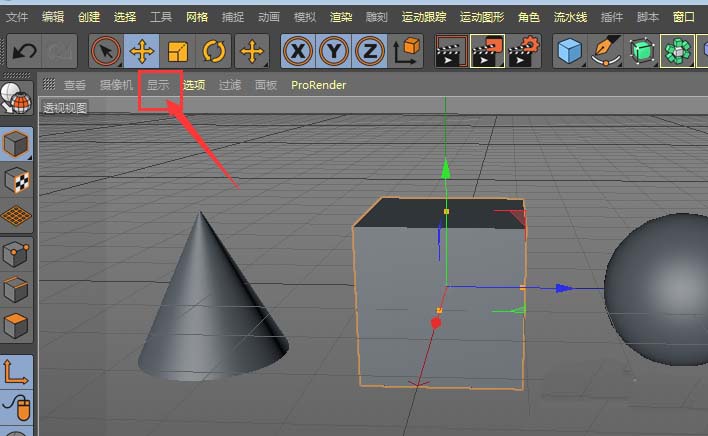Click the greyed-out Redo icon
The width and height of the screenshot is (708, 436).
click(x=60, y=51)
